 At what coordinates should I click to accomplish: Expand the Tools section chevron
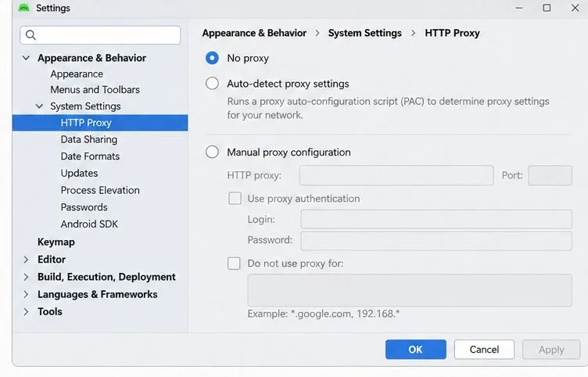click(26, 312)
